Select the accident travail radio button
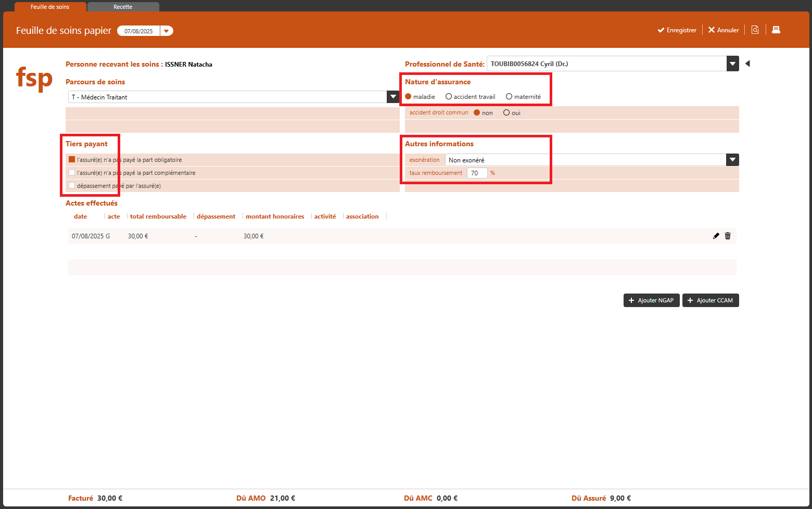 (x=449, y=97)
